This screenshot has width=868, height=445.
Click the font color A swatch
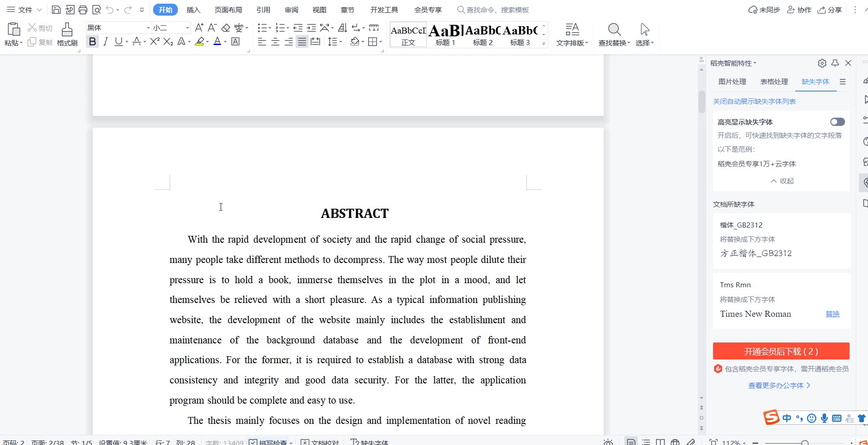tap(217, 42)
